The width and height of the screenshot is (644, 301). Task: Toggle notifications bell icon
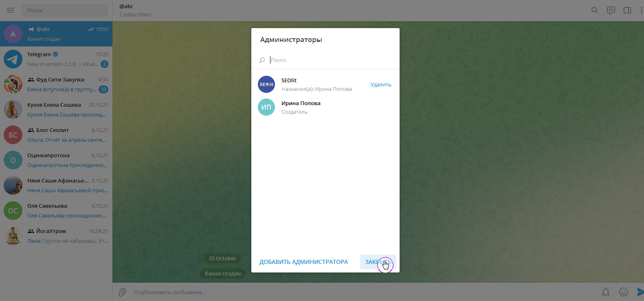(x=606, y=292)
